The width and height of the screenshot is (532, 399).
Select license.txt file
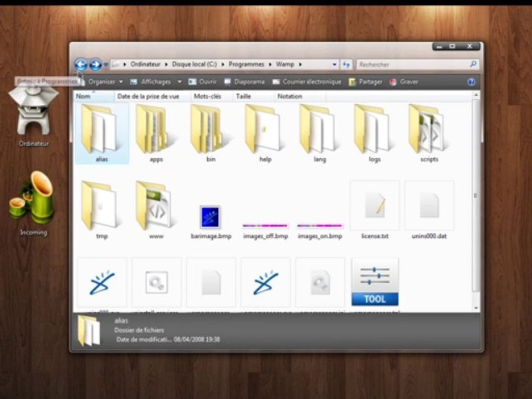[374, 210]
